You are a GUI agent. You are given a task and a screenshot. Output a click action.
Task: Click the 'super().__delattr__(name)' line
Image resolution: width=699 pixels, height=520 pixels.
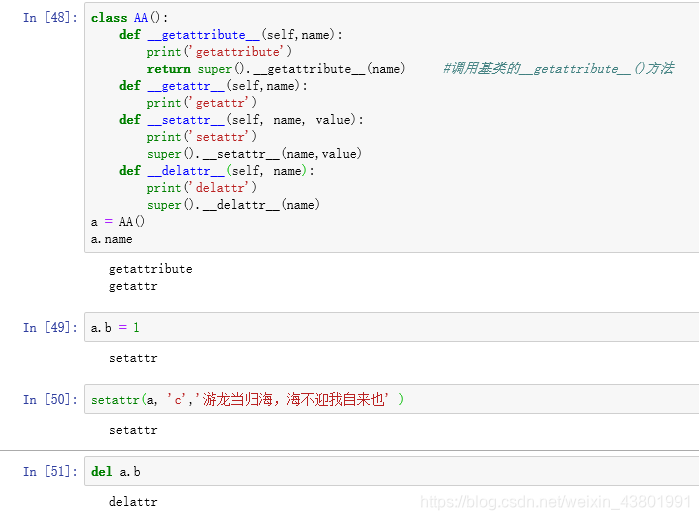coord(233,205)
